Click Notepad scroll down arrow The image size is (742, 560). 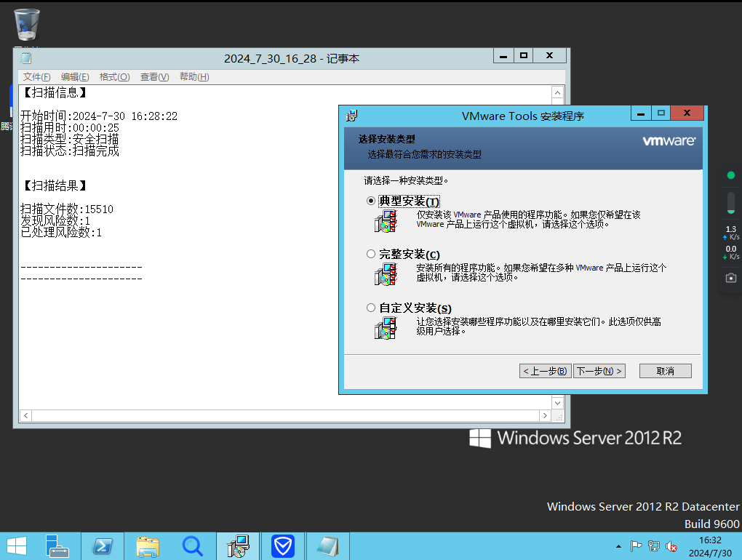(x=557, y=403)
